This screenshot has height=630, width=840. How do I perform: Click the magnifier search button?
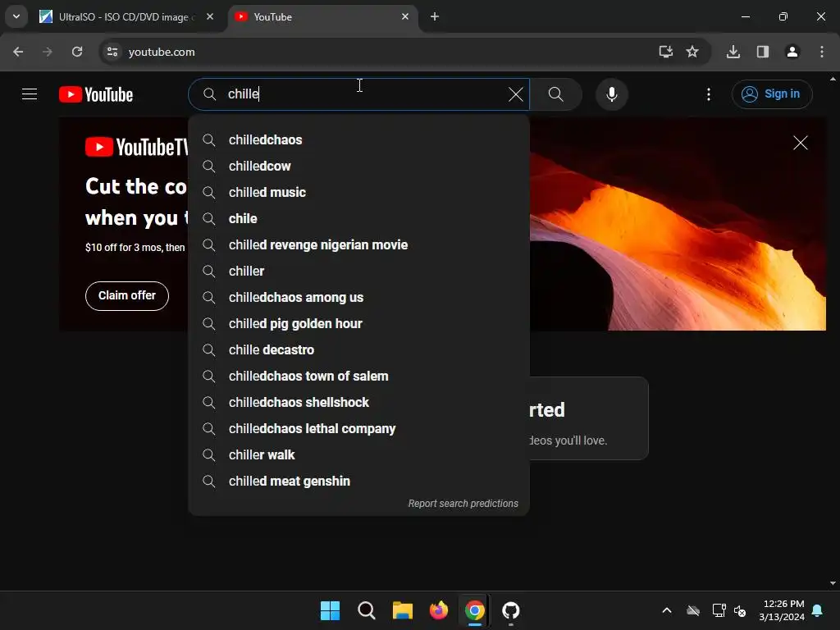pyautogui.click(x=555, y=94)
